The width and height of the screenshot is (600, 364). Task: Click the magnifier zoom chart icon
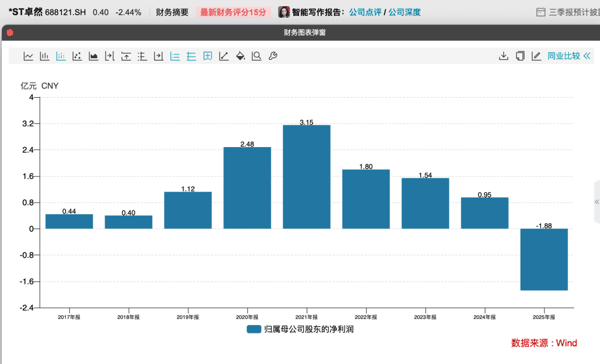point(256,56)
